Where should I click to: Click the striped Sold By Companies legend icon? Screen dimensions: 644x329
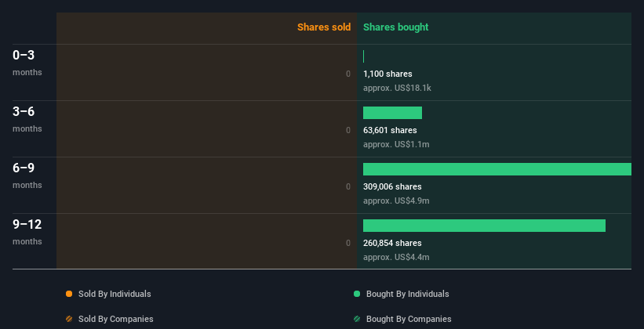click(x=69, y=319)
